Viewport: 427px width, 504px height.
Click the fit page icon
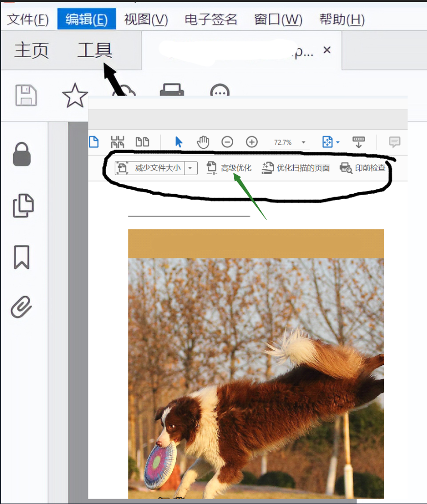[x=327, y=142]
